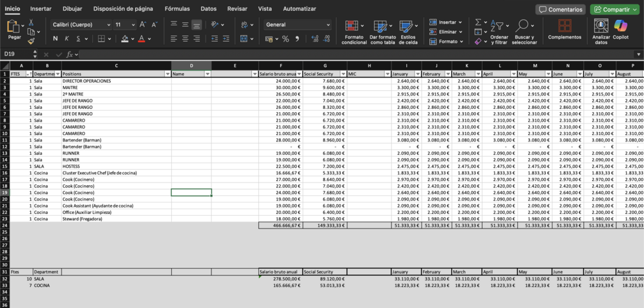644x308 pixels.
Task: Click the AutoSum sigma icon
Action: click(478, 22)
